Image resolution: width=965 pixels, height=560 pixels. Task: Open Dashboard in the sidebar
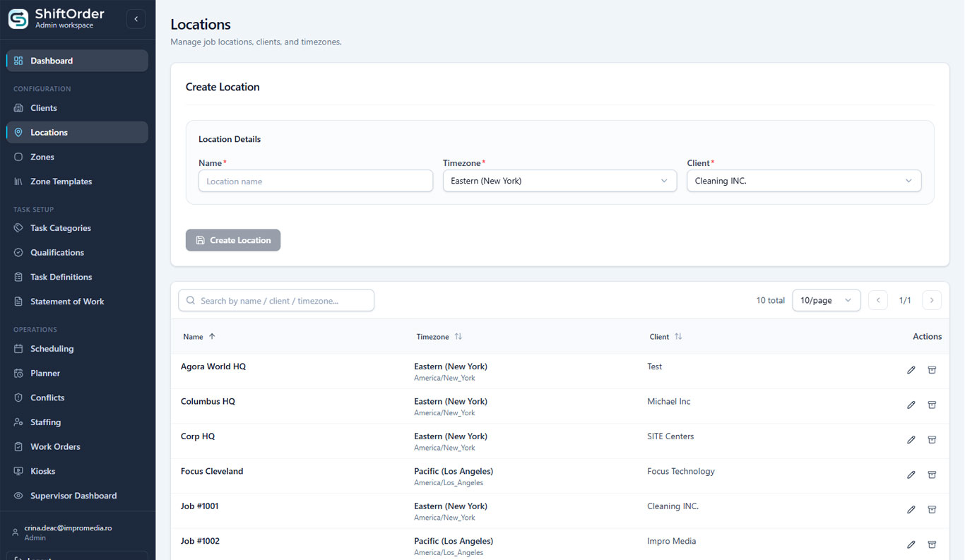pos(77,61)
